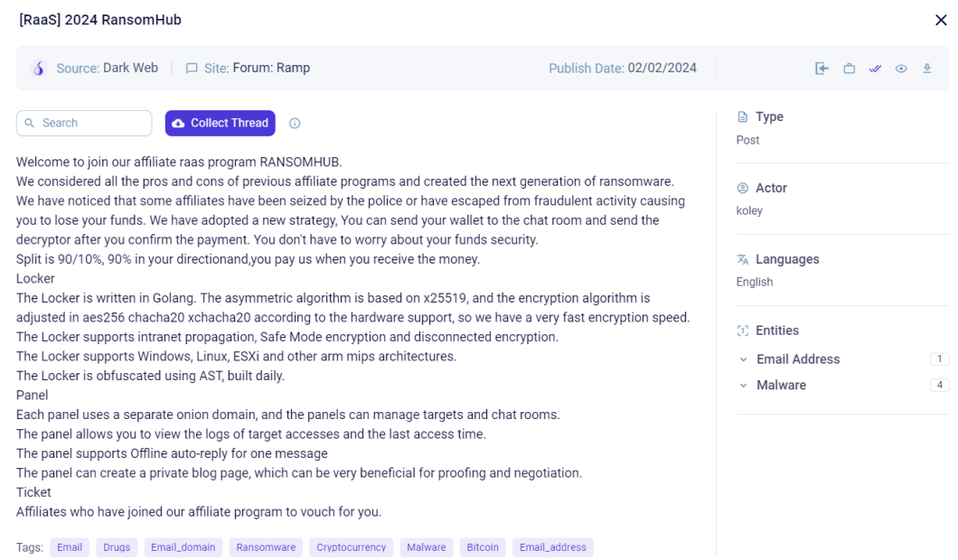Click the title [RaaS] 2024 RansomHub
958x560 pixels.
100,20
